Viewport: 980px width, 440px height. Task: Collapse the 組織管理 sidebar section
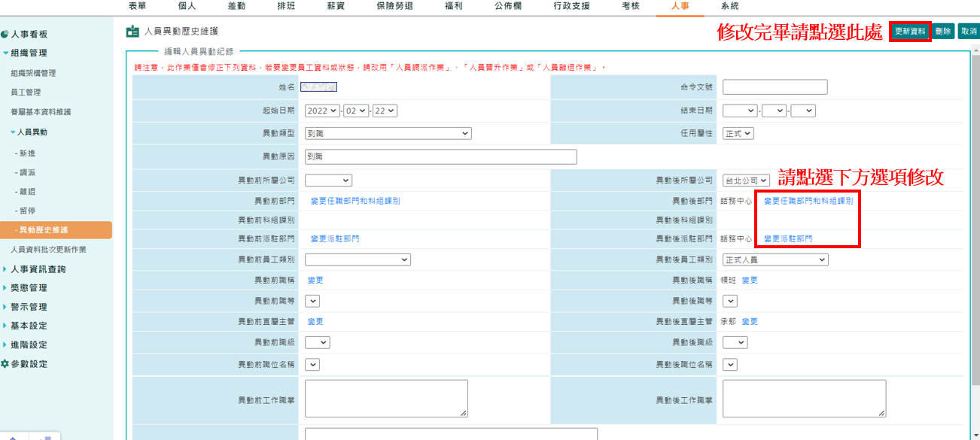pyautogui.click(x=6, y=53)
